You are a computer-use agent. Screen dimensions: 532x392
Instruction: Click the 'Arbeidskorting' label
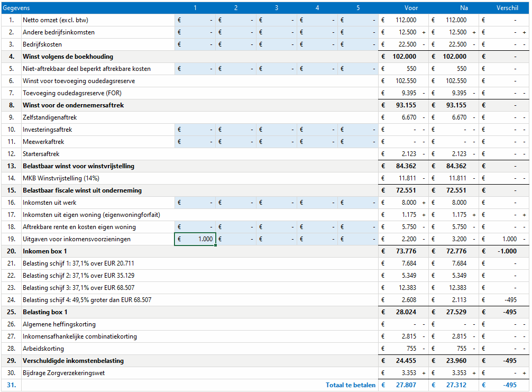43,349
